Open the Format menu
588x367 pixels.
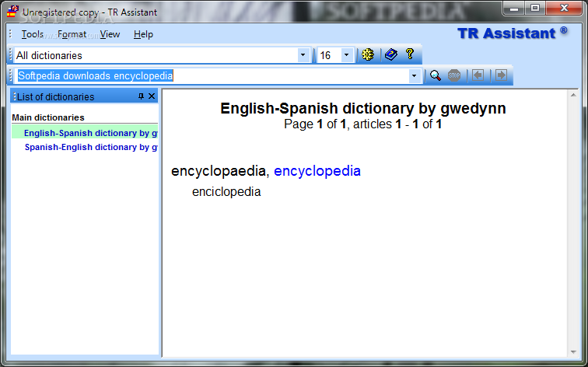[72, 34]
